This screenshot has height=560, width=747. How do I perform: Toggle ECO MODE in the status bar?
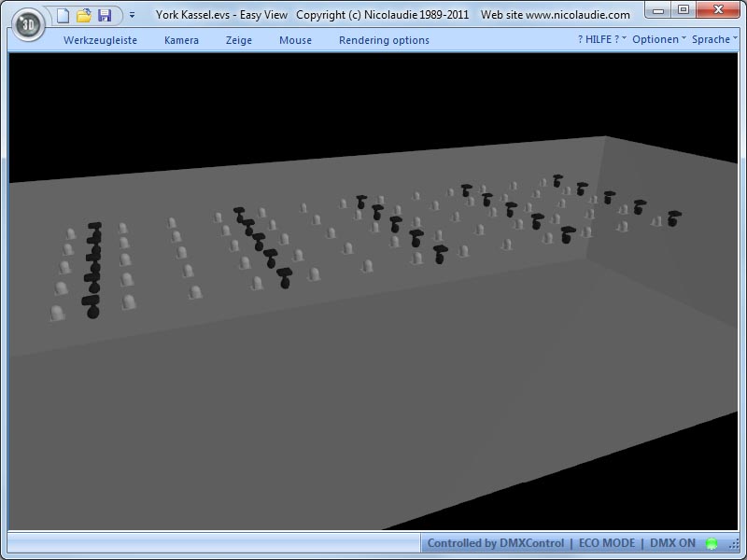point(606,543)
